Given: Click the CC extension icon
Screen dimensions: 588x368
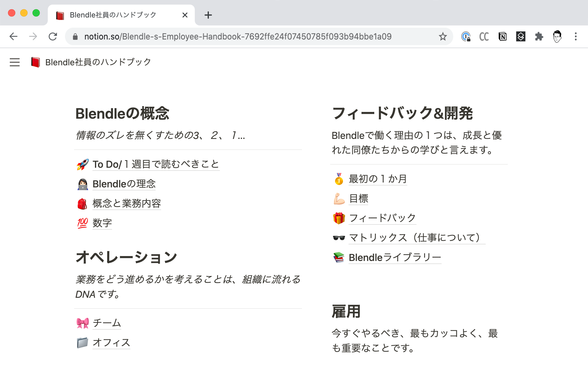Looking at the screenshot, I should coord(484,37).
